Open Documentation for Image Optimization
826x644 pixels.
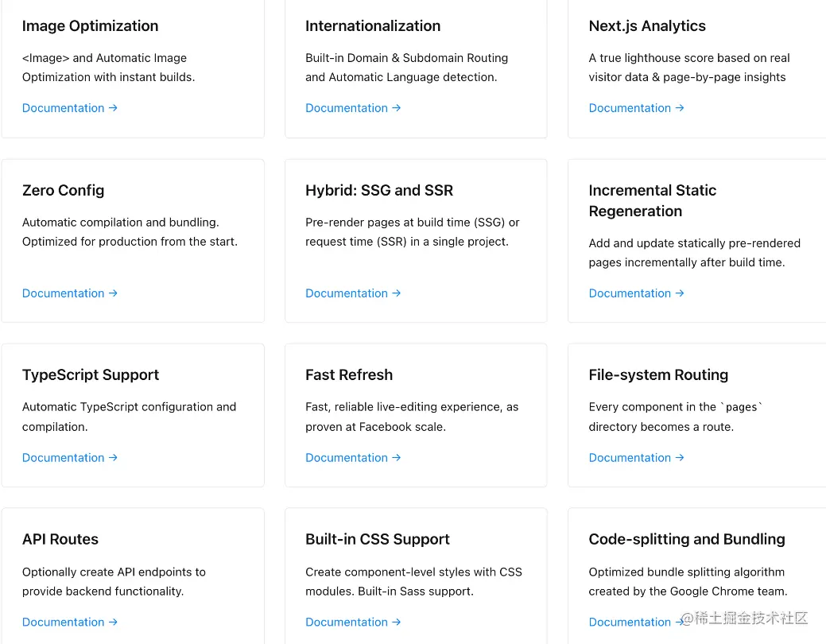tap(64, 108)
